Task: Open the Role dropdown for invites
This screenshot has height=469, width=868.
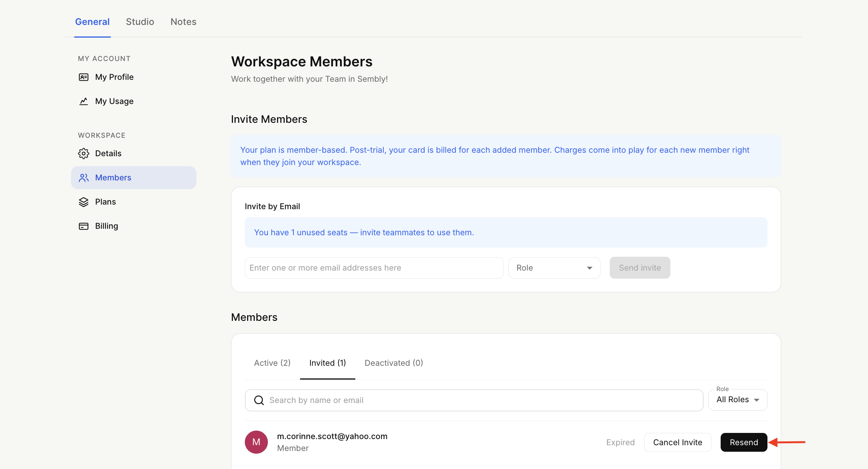Action: tap(554, 268)
